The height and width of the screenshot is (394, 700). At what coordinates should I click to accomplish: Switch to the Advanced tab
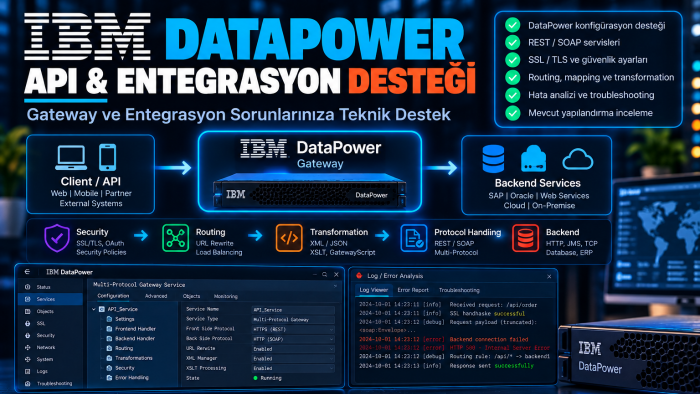click(156, 296)
